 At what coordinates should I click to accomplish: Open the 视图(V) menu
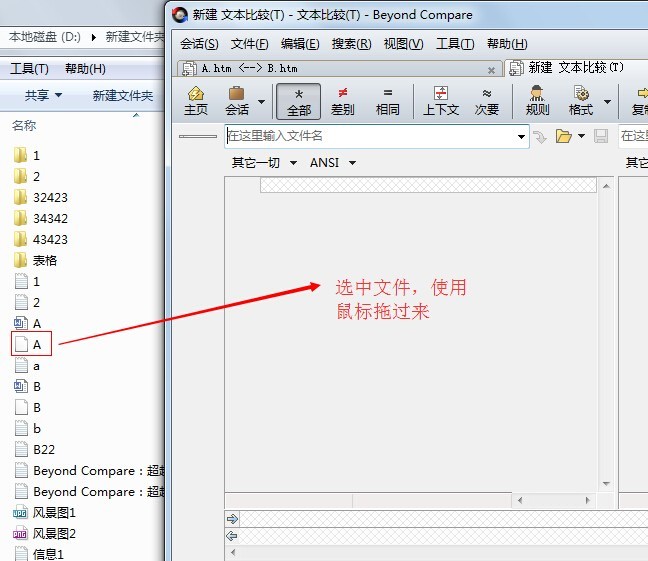pos(403,44)
